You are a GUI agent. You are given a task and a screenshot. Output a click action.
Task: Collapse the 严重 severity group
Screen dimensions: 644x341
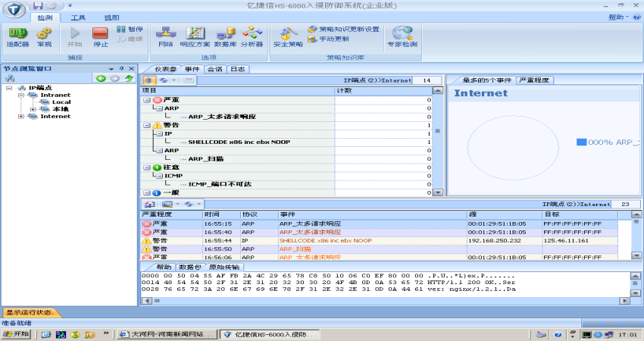pyautogui.click(x=145, y=99)
